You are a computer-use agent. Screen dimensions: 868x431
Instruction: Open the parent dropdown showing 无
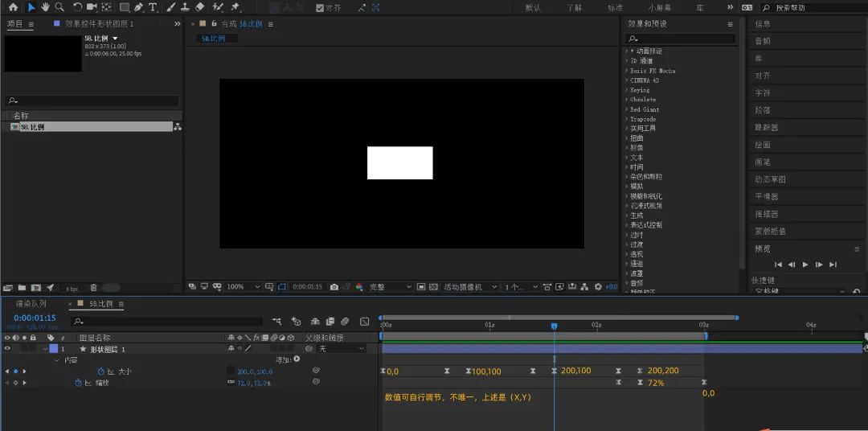[342, 348]
